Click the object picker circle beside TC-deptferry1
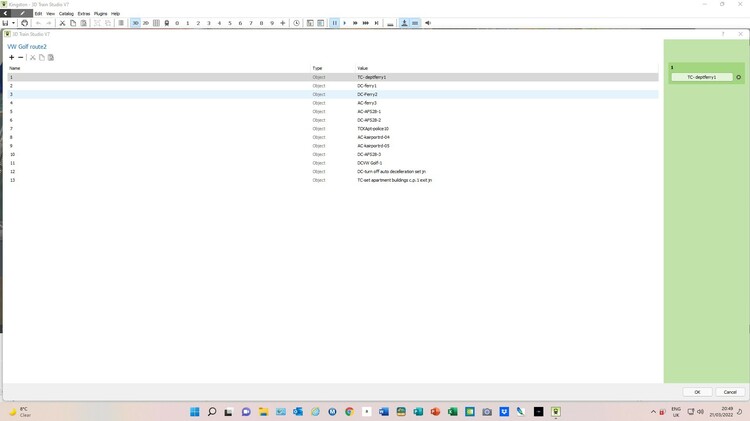The width and height of the screenshot is (750, 421). (x=739, y=77)
